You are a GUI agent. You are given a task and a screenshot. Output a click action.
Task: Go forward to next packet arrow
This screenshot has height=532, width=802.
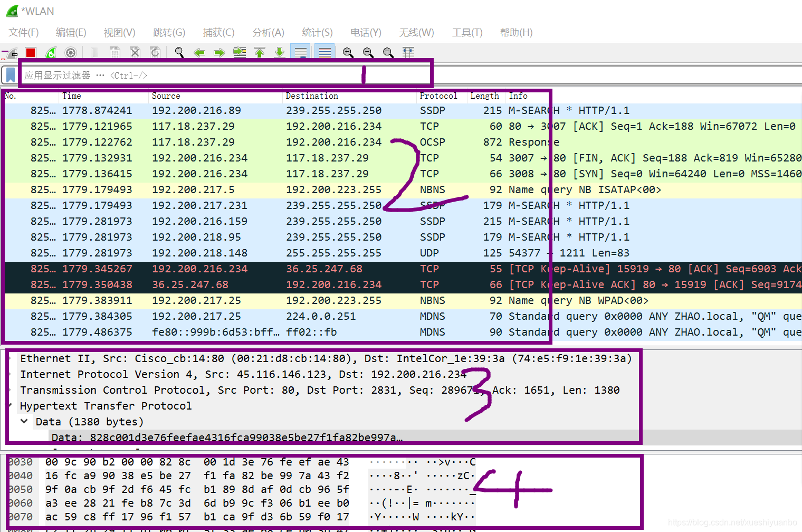coord(219,52)
